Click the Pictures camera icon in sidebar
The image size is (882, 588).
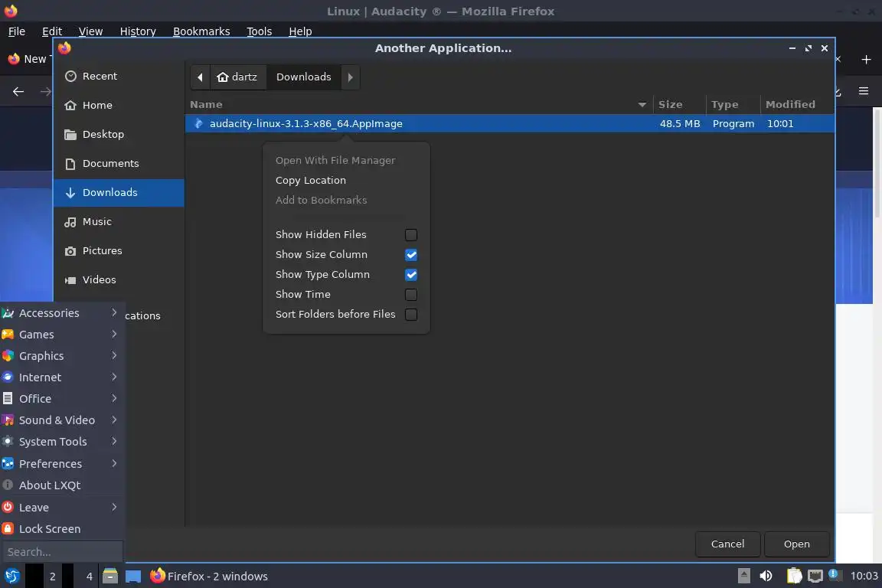click(70, 251)
